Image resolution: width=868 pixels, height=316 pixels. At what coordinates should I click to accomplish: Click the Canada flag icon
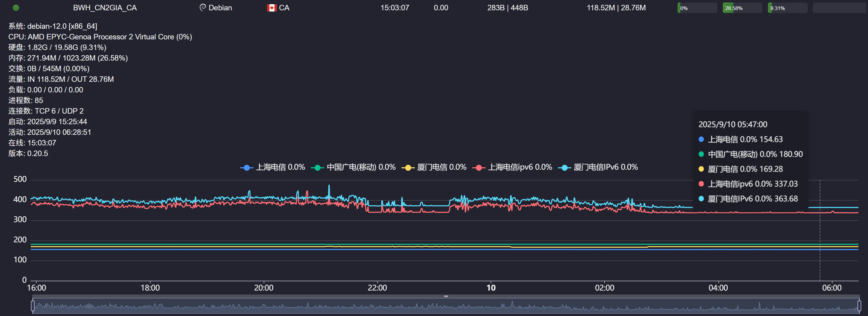click(x=272, y=8)
